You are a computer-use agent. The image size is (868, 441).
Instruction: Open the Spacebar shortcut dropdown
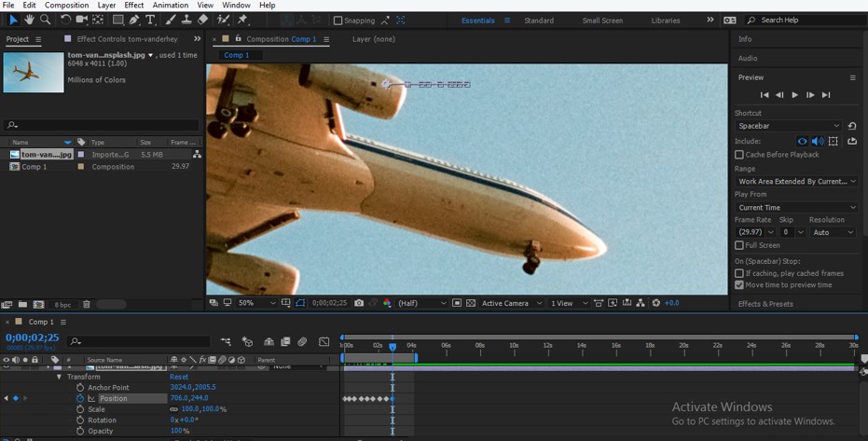click(789, 126)
